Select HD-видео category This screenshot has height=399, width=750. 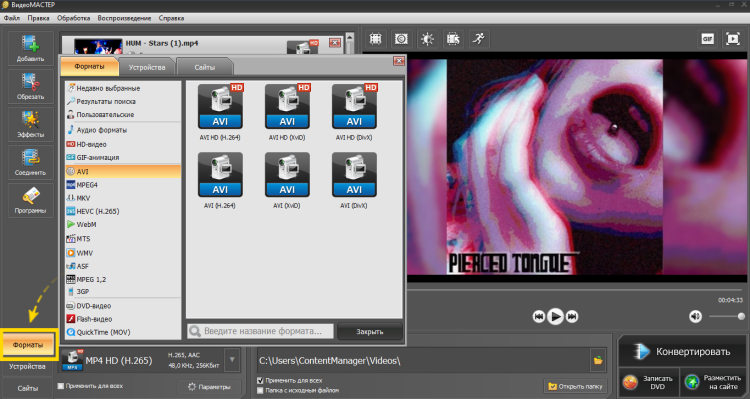123,144
